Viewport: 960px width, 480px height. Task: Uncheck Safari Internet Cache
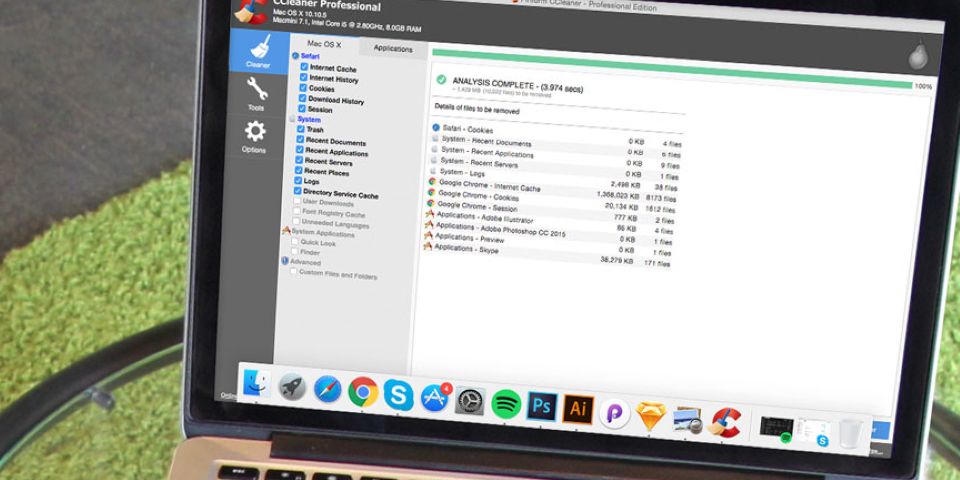304,67
